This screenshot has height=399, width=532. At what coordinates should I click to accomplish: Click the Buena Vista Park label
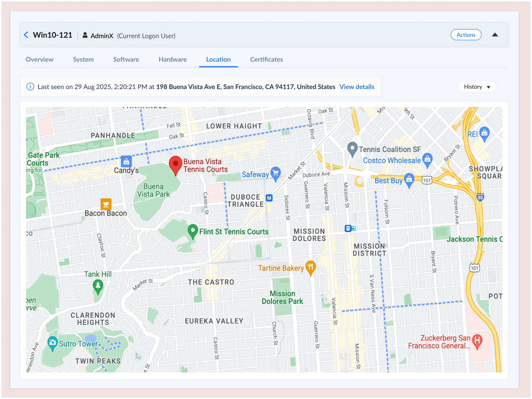point(154,190)
